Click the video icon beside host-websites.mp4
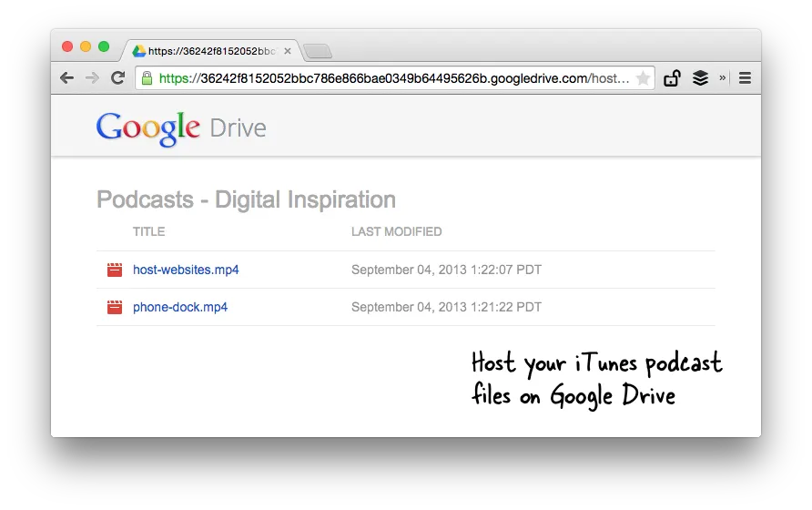This screenshot has height=510, width=812. point(115,270)
